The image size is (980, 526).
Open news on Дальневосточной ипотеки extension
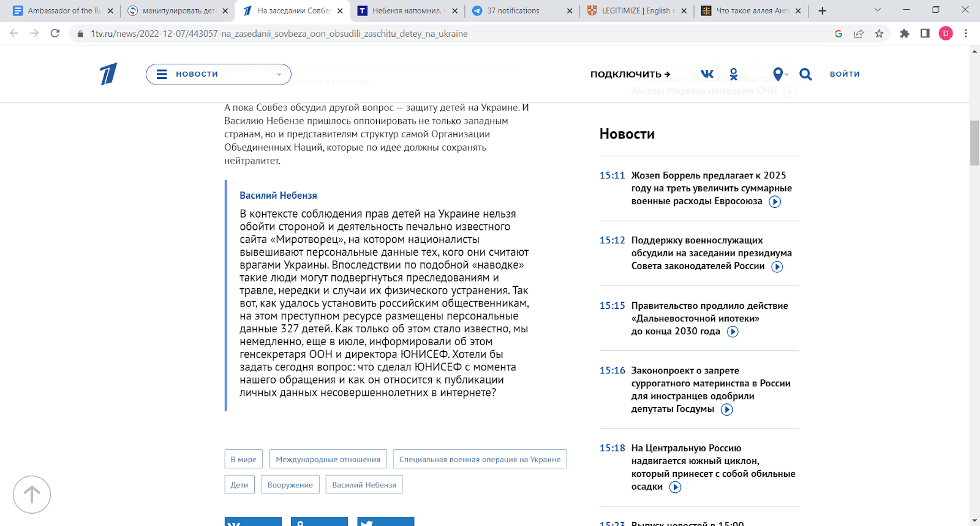point(709,318)
